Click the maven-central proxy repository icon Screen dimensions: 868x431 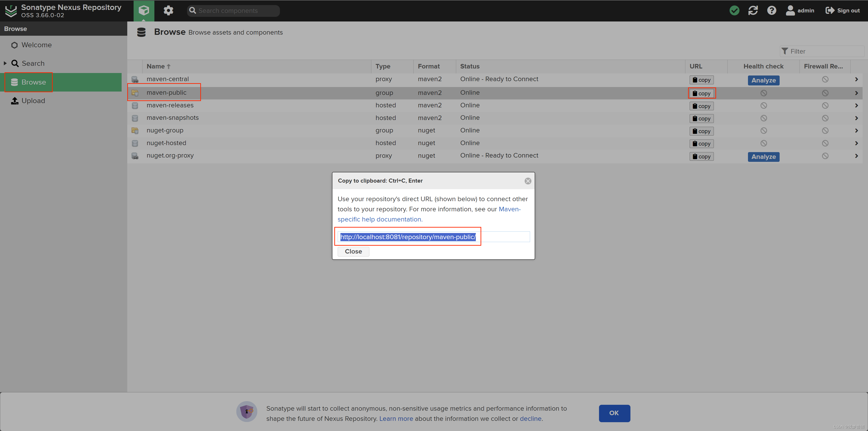pyautogui.click(x=135, y=80)
